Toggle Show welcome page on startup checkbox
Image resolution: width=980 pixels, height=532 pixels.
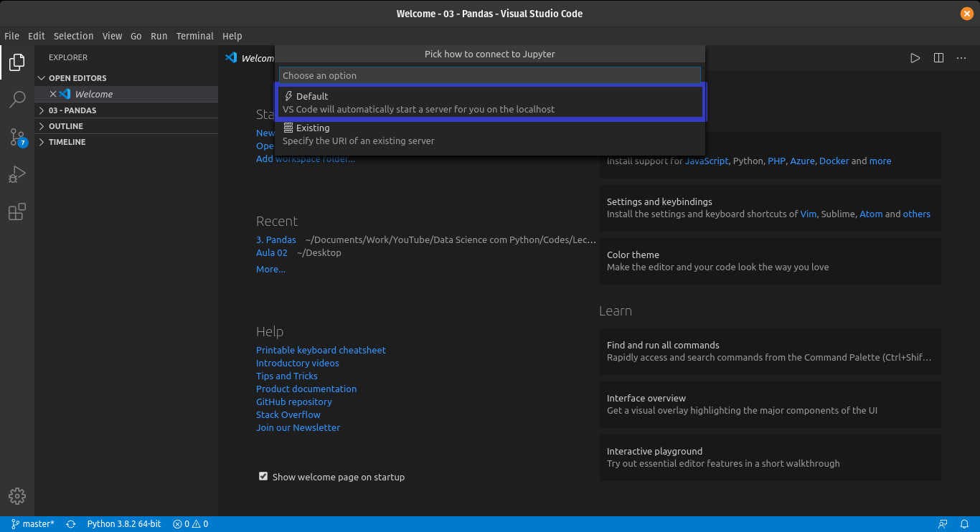[x=263, y=476]
